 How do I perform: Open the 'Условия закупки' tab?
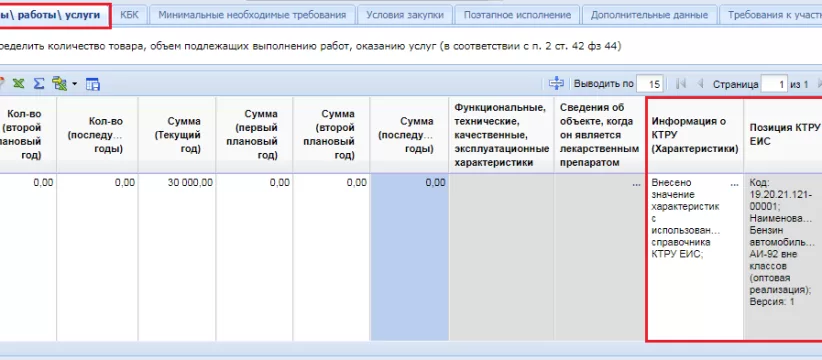(405, 15)
